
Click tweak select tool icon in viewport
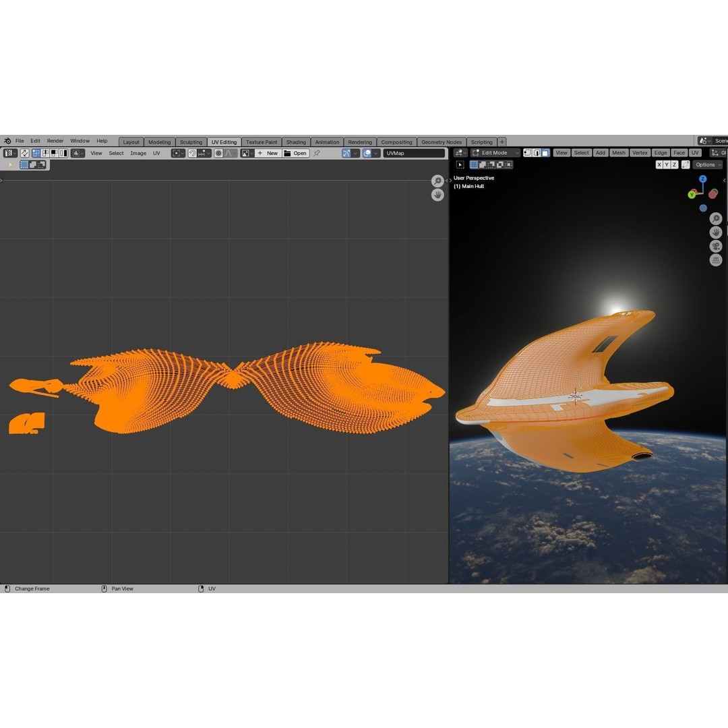(460, 165)
